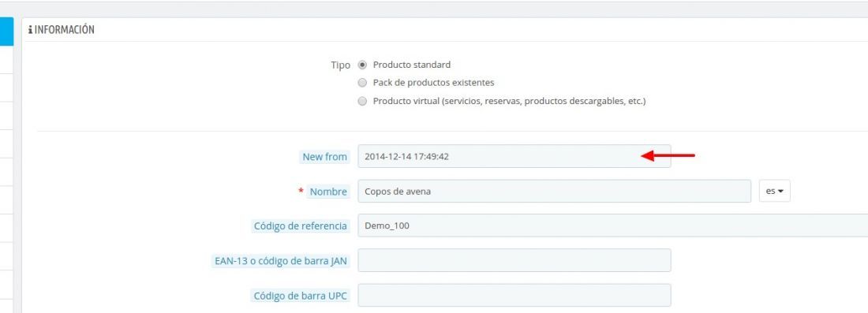This screenshot has height=313, width=868.
Task: Click the 'Pack de productos existentes' text
Action: (x=433, y=83)
